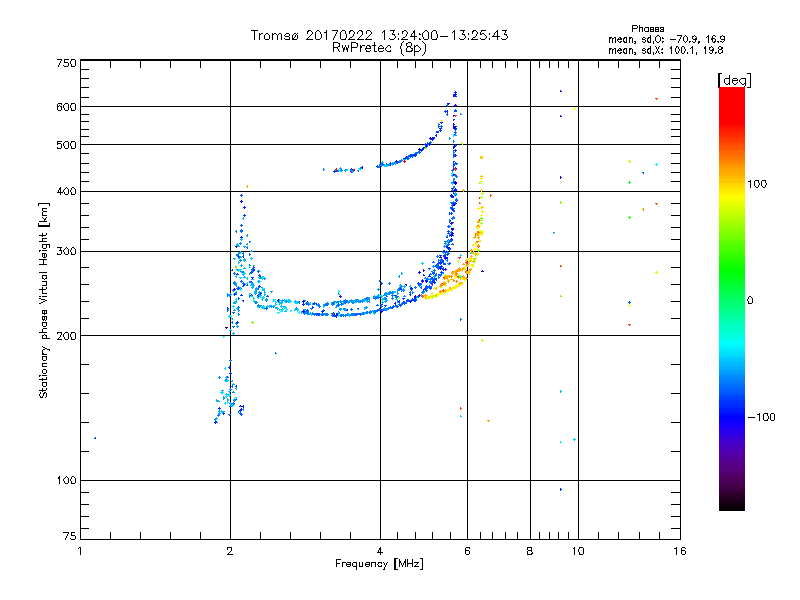
Task: Click the y-axis '75' tick label
Action: click(x=70, y=536)
